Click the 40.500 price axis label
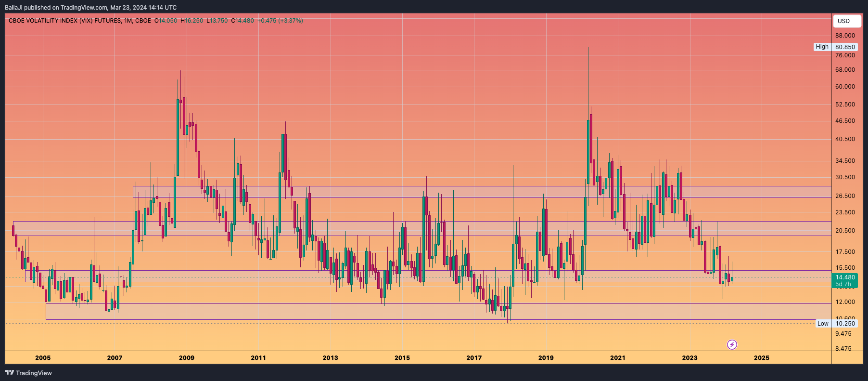This screenshot has height=381, width=868. (845, 139)
